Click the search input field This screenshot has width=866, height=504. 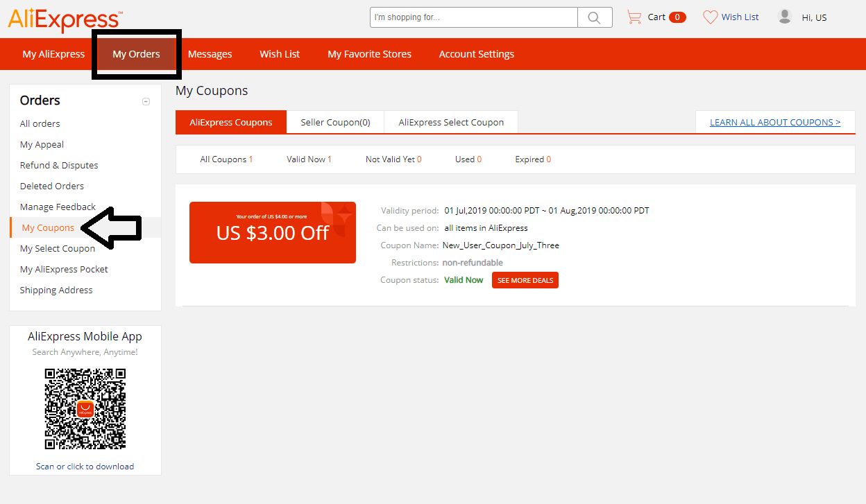(x=474, y=17)
